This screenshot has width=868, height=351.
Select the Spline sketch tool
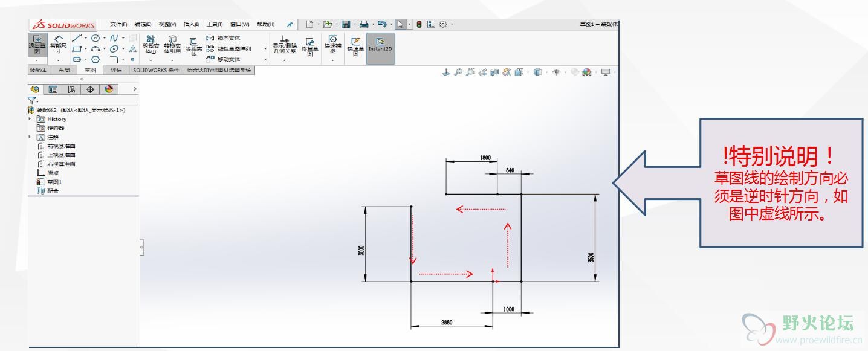coord(114,38)
